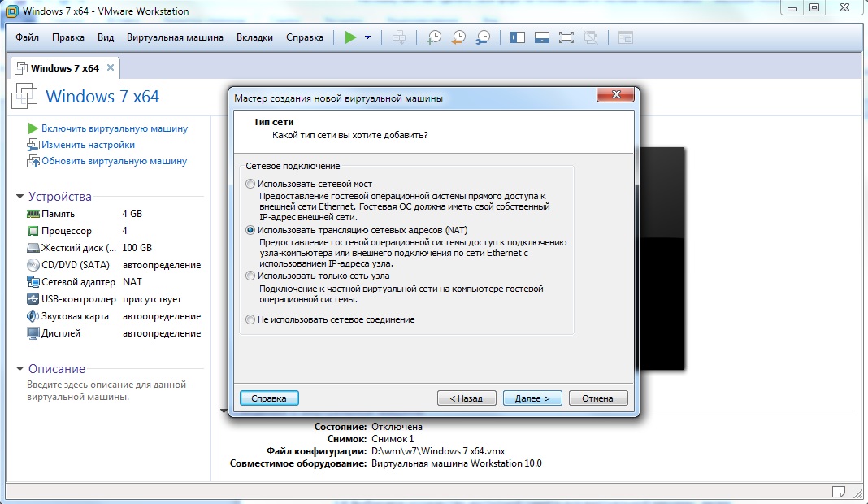Screen dimensions: 868x504
Task: Open the snapshot manager toolbar icon
Action: pos(483,37)
